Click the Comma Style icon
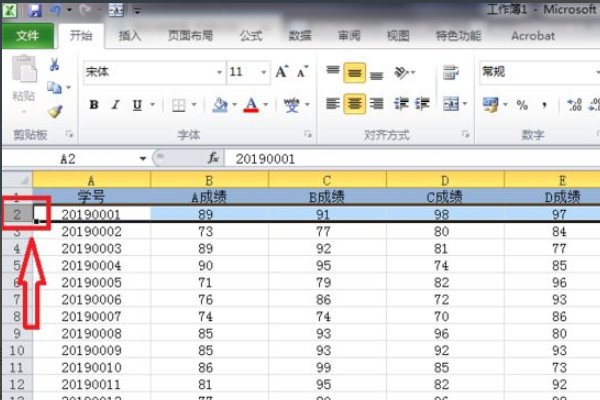Screen dimensions: 600x400 click(544, 105)
